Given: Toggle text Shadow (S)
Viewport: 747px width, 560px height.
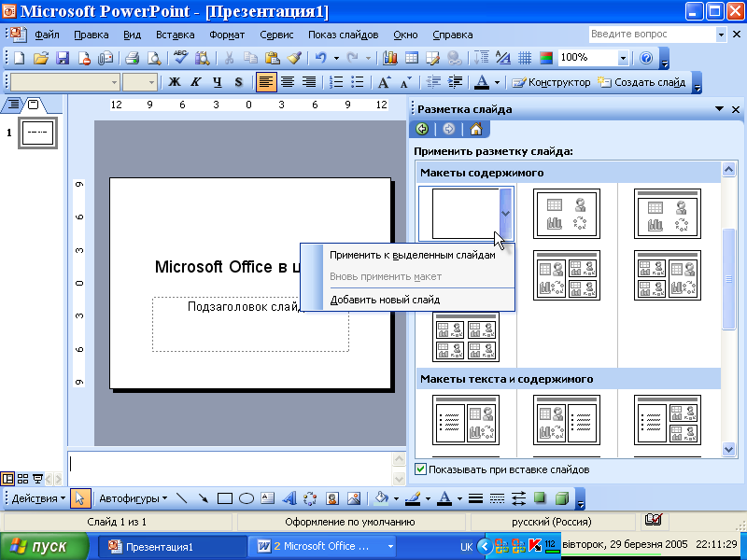Looking at the screenshot, I should pos(239,82).
